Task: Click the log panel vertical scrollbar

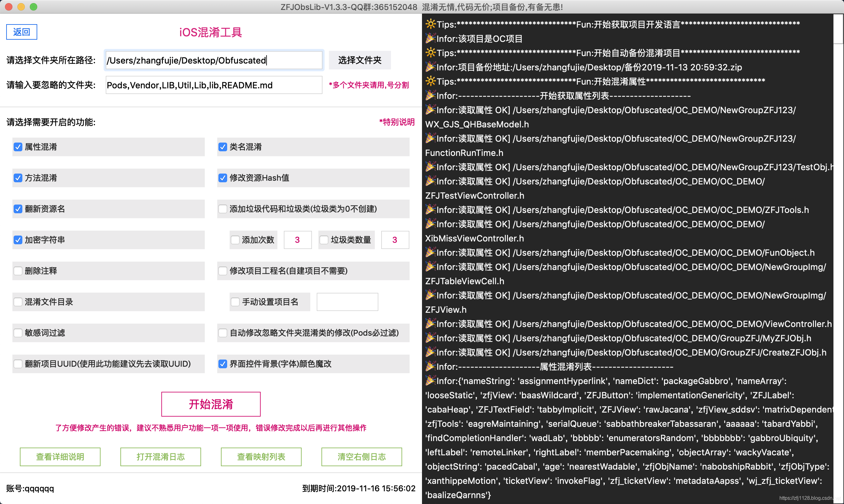Action: pyautogui.click(x=838, y=258)
